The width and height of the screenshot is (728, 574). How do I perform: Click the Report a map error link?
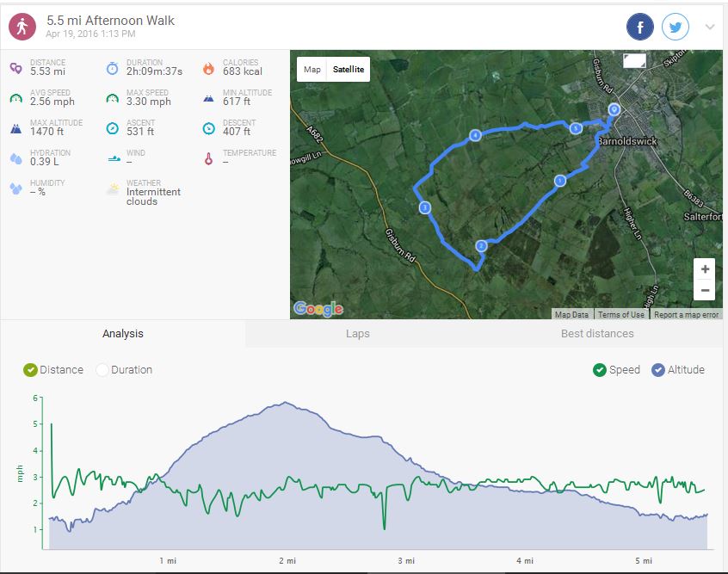[x=686, y=315]
